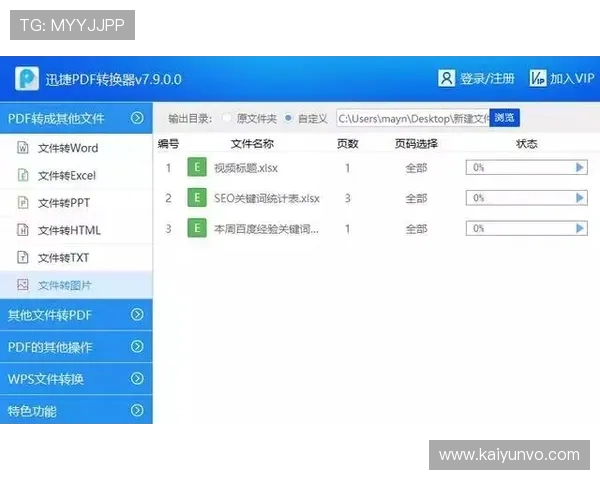Viewport: 600px width, 480px height.
Task: Click 全部 page selection for 视频标题.xlsx
Action: pos(416,168)
